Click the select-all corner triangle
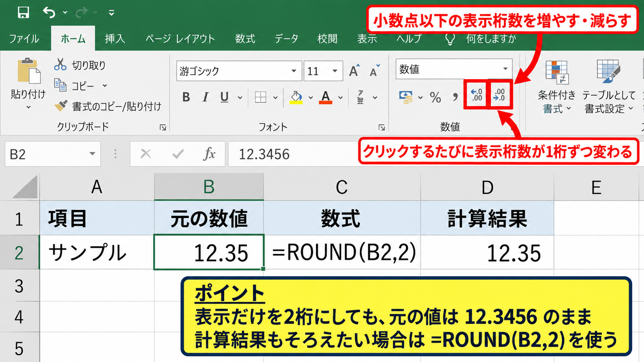644x362 pixels. pos(25,187)
